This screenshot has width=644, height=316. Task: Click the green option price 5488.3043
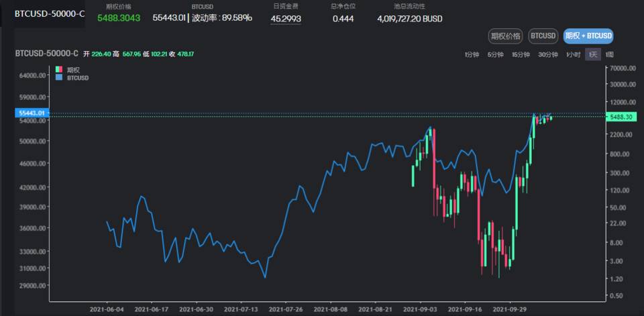119,18
